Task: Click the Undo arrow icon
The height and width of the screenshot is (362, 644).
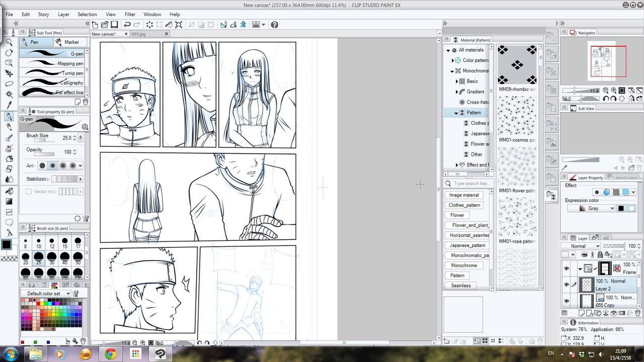Action: pyautogui.click(x=127, y=25)
